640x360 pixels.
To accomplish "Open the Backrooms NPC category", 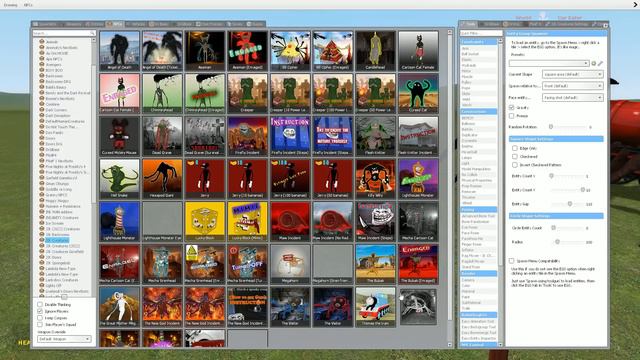I will pos(54,76).
